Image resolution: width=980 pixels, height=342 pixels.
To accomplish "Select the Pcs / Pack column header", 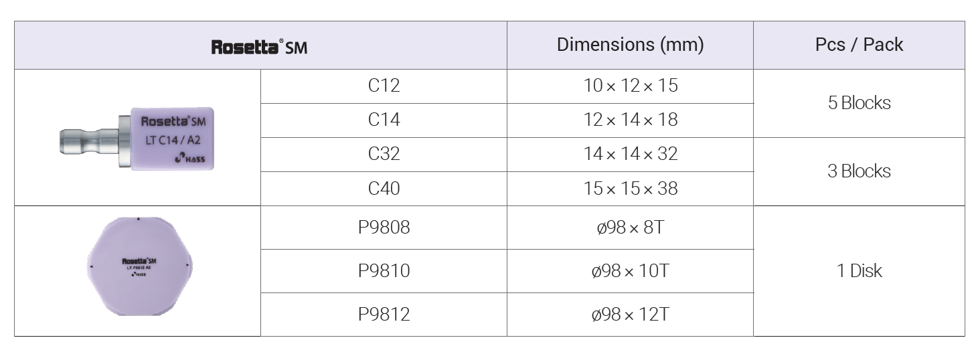I will point(859,46).
